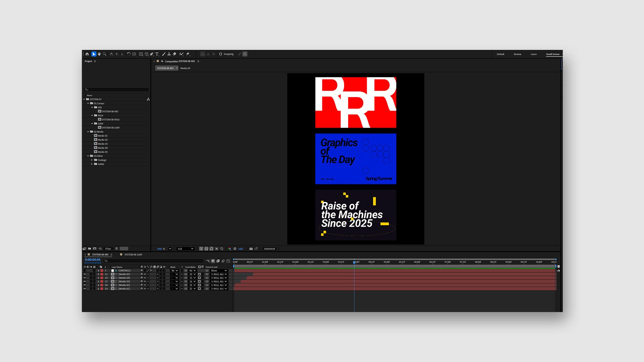Viewport: 644px width, 362px height.
Task: Select the Roto Brush tool
Action: [x=181, y=54]
